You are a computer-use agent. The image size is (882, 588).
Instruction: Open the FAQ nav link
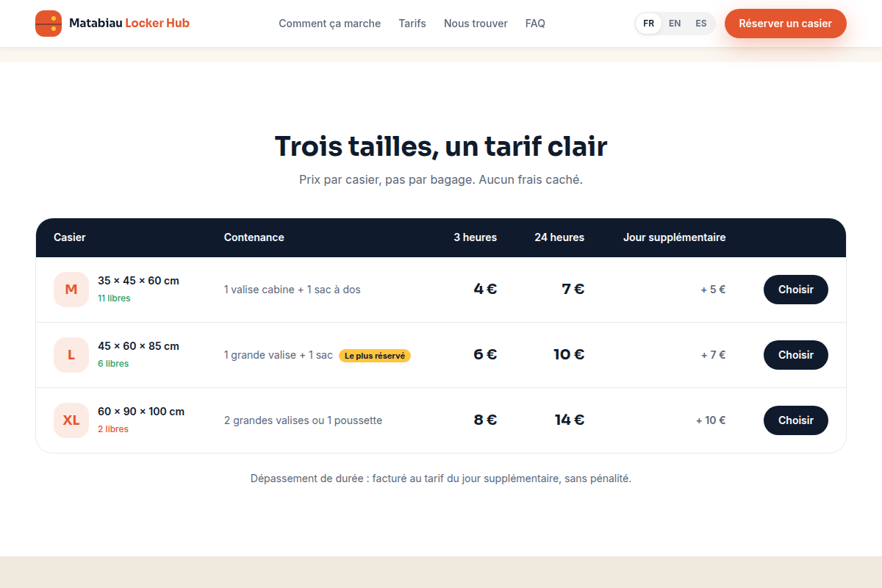pyautogui.click(x=535, y=24)
